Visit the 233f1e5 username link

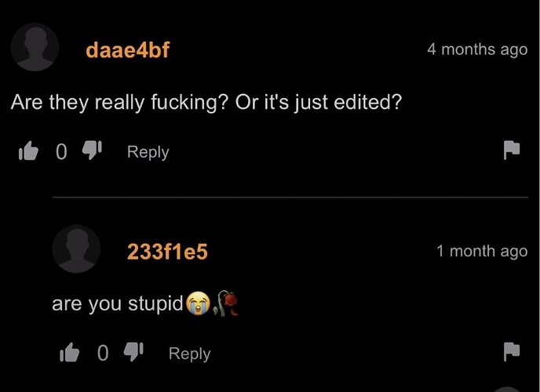tap(167, 252)
